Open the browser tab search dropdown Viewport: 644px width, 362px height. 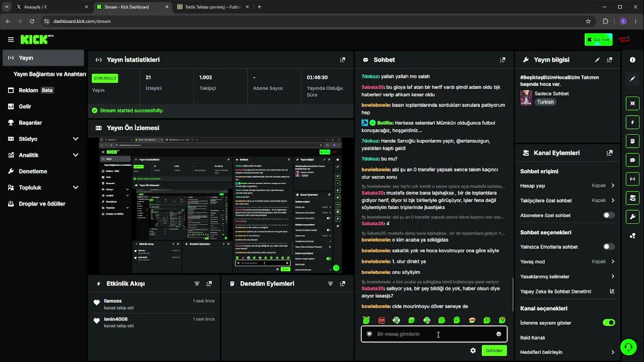7,7
